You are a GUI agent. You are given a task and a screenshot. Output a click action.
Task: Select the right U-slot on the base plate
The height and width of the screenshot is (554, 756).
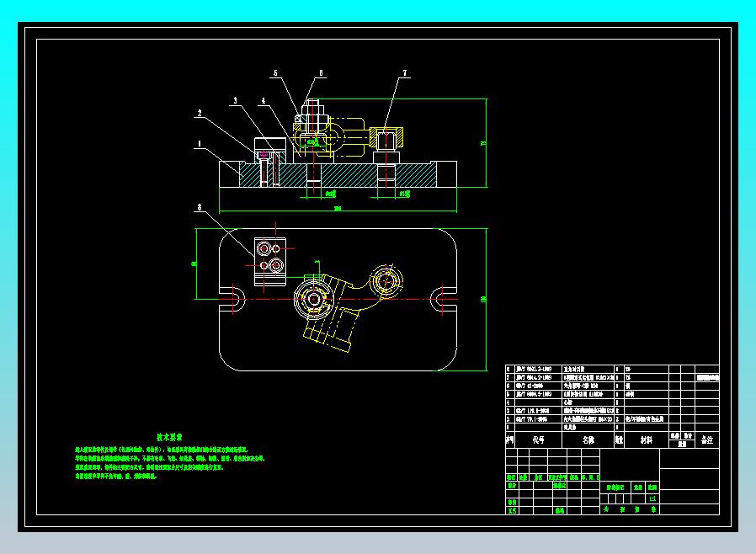point(444,300)
